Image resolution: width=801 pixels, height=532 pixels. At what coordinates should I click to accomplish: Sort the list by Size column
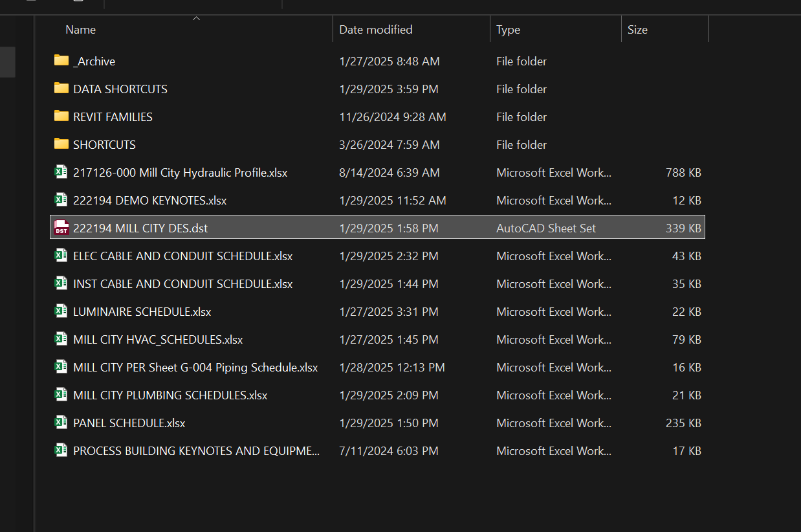coord(637,30)
